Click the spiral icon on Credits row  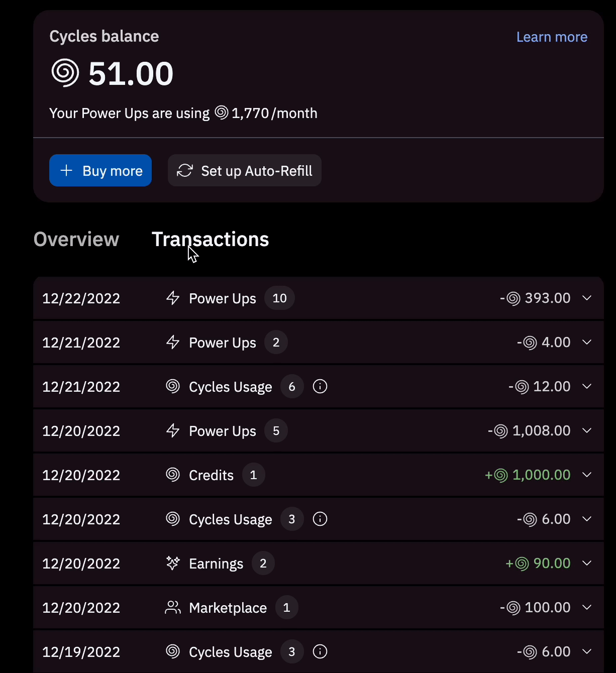(x=173, y=475)
